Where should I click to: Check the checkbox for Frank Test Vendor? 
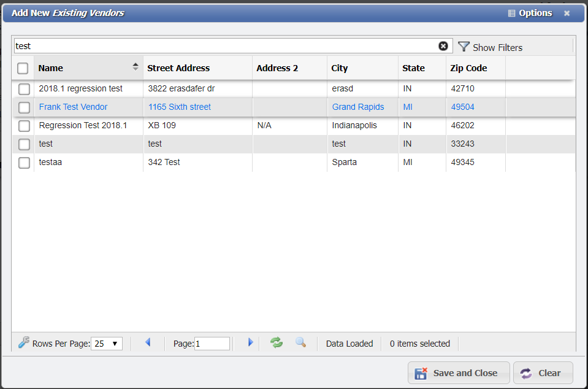coord(23,107)
